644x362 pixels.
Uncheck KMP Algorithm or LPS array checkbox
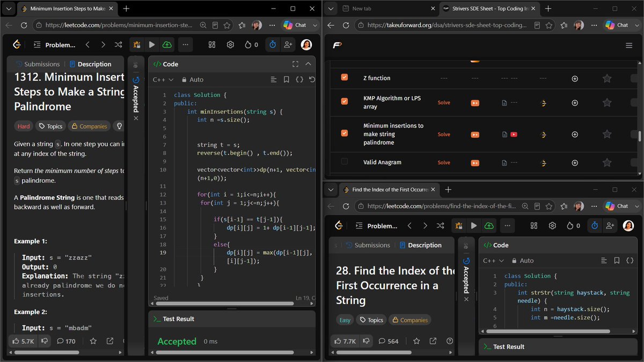pos(345,101)
